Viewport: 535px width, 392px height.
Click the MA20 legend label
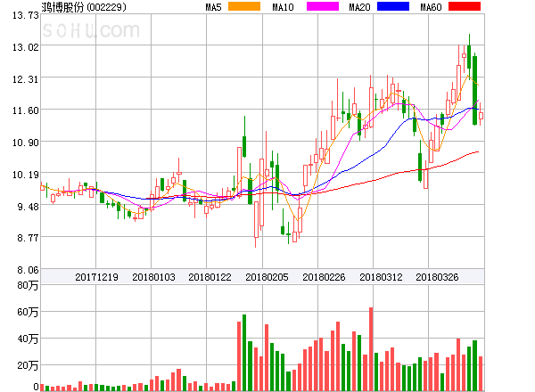tap(359, 7)
